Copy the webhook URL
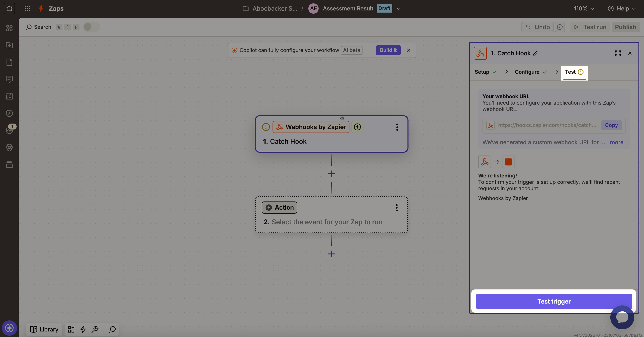This screenshot has width=644, height=337. (611, 125)
